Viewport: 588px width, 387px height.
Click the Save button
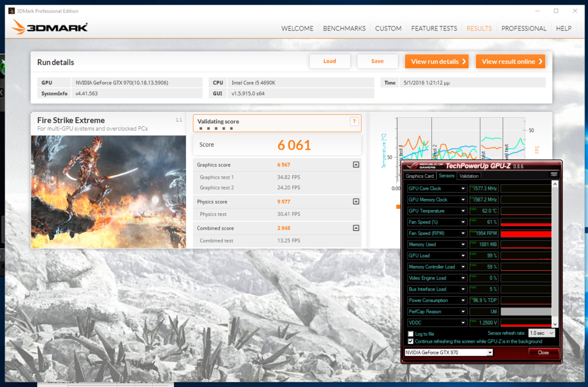(377, 61)
